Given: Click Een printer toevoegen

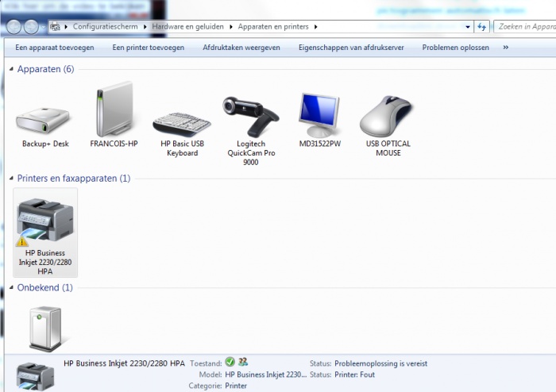Looking at the screenshot, I should pyautogui.click(x=149, y=48).
